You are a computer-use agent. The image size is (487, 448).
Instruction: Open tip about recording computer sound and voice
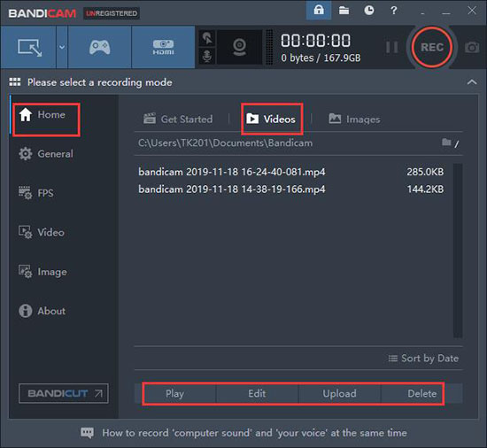coord(254,433)
